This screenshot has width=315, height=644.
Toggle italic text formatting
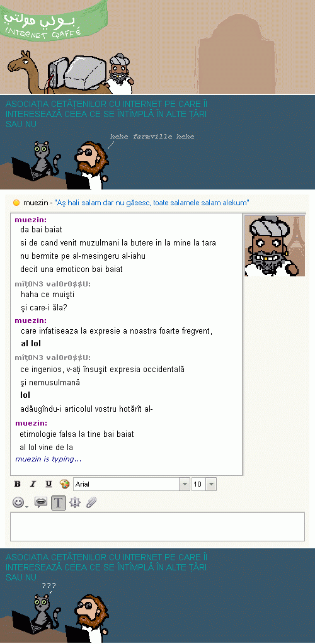33,484
